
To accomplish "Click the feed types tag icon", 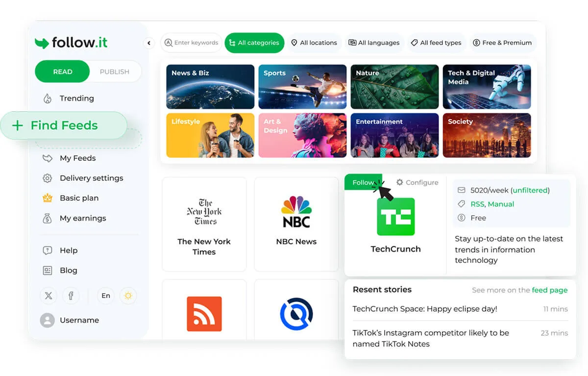I will [414, 43].
